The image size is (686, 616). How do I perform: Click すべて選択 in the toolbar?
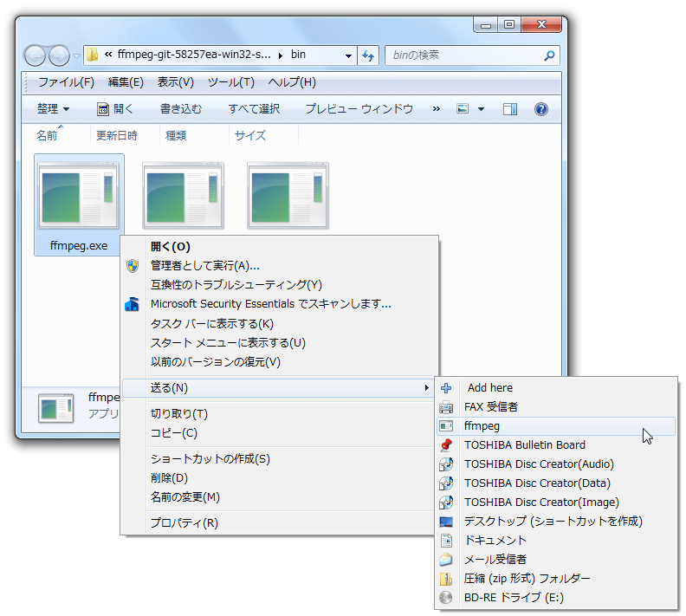click(x=254, y=108)
